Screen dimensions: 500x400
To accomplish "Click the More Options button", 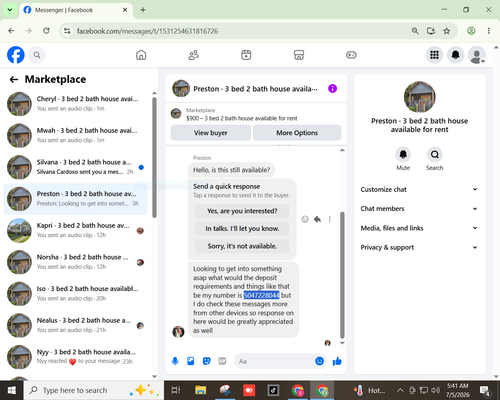I will coord(297,133).
